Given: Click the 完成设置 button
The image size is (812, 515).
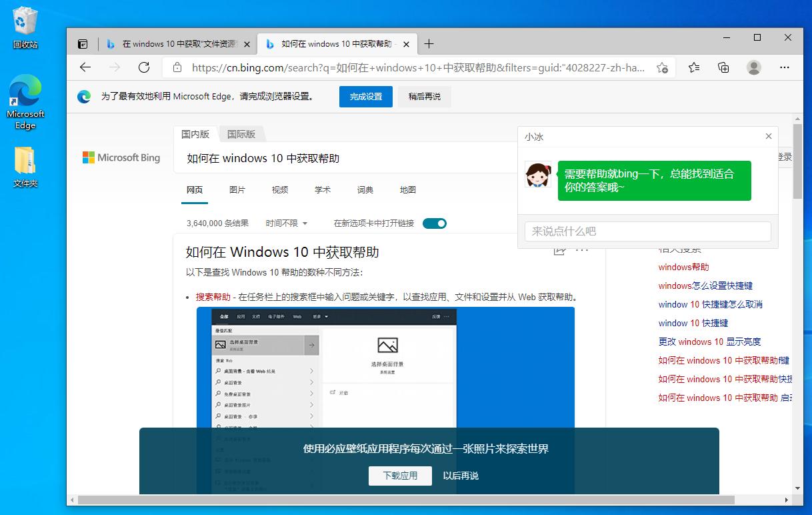Looking at the screenshot, I should click(365, 96).
